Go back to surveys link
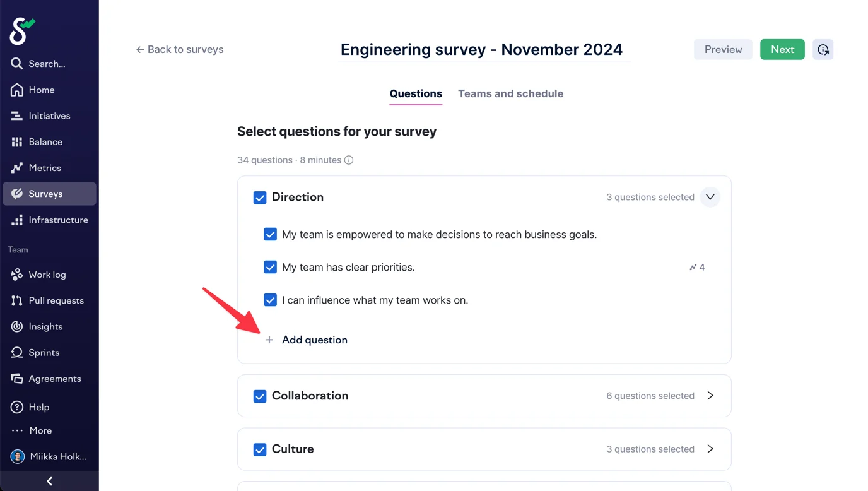Viewport: 868px width, 491px height. (x=180, y=50)
